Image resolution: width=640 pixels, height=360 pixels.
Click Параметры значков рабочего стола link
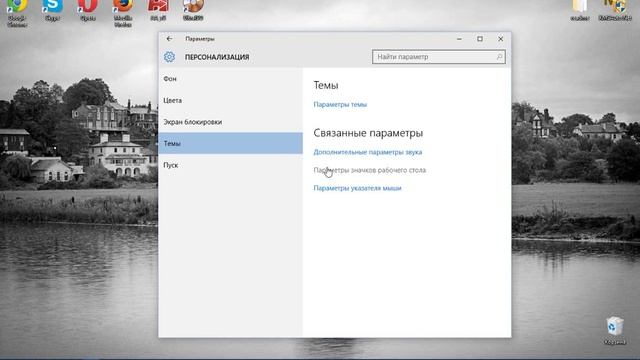[370, 170]
